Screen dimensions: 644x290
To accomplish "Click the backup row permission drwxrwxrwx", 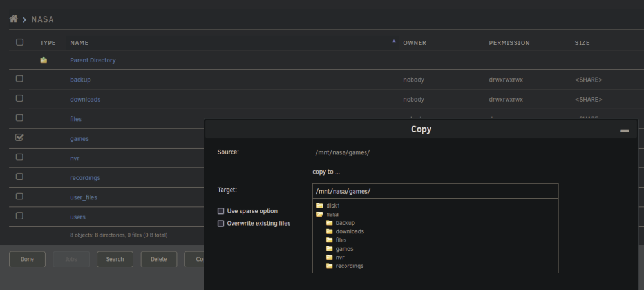I will (x=506, y=80).
